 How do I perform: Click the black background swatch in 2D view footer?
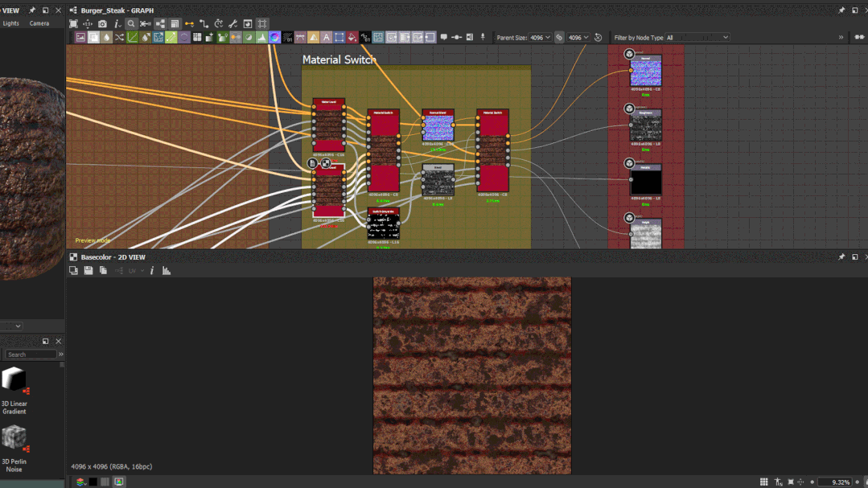point(93,482)
